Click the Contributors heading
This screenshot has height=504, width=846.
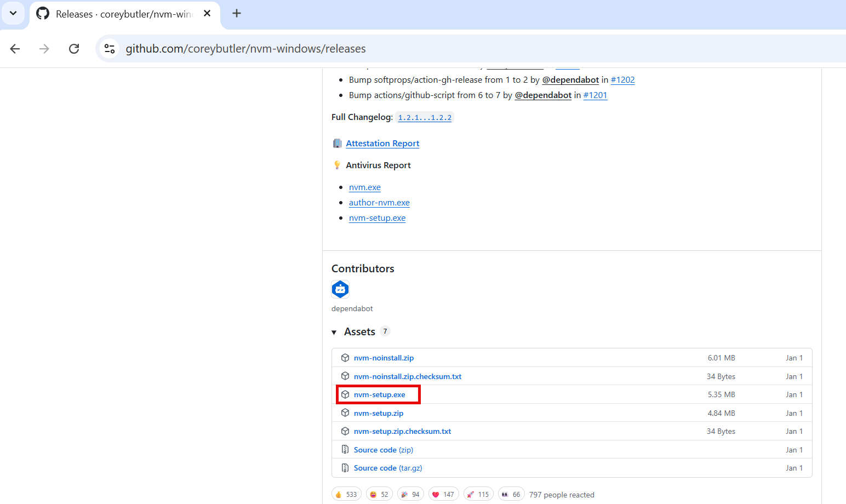pos(363,268)
